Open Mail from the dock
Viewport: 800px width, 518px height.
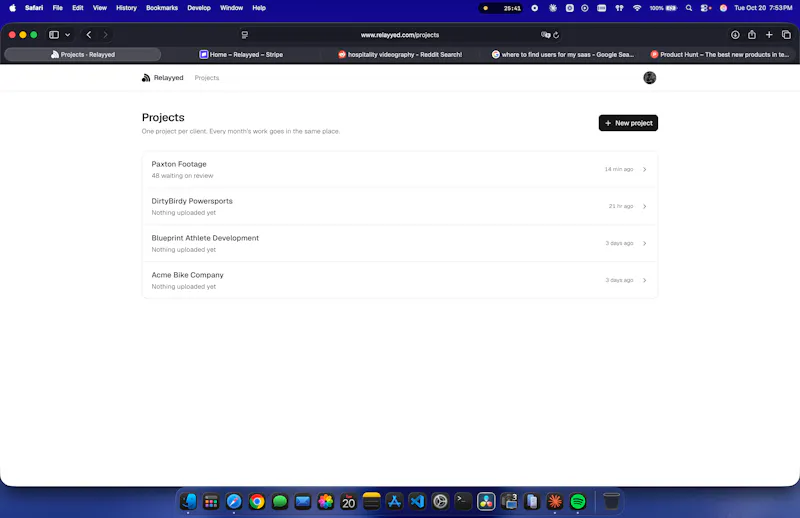[303, 502]
